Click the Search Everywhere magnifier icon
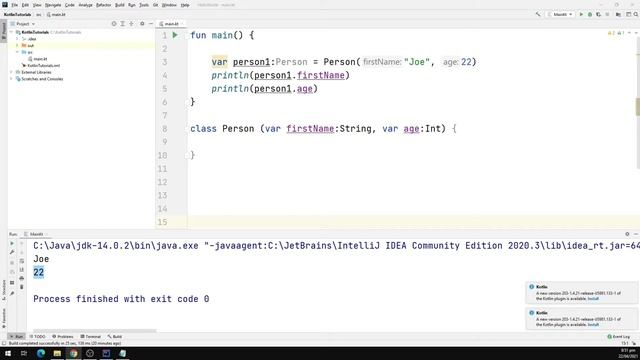The height and width of the screenshot is (360, 640). tap(636, 14)
